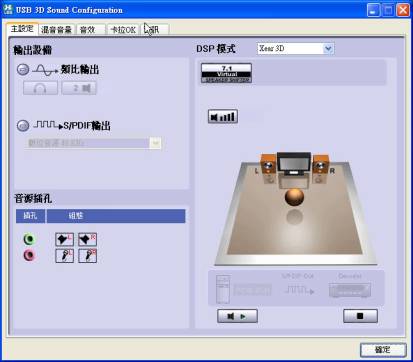The height and width of the screenshot is (362, 413).
Task: Expand the S/PDIF output format dropdown
Action: 93,143
